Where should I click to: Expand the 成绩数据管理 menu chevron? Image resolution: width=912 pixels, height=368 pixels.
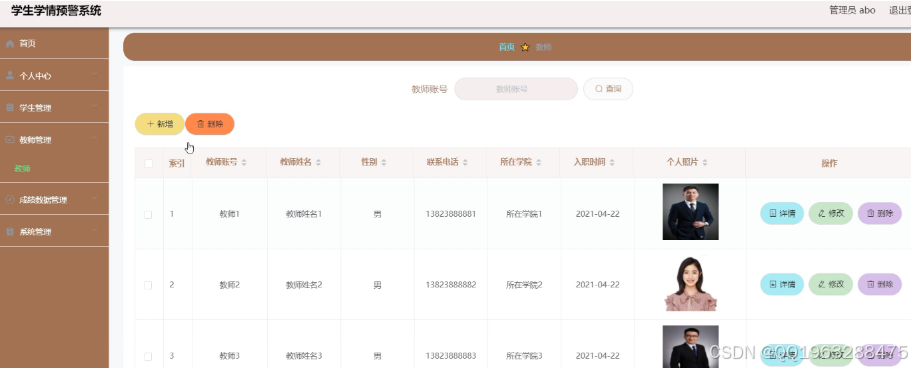click(95, 199)
